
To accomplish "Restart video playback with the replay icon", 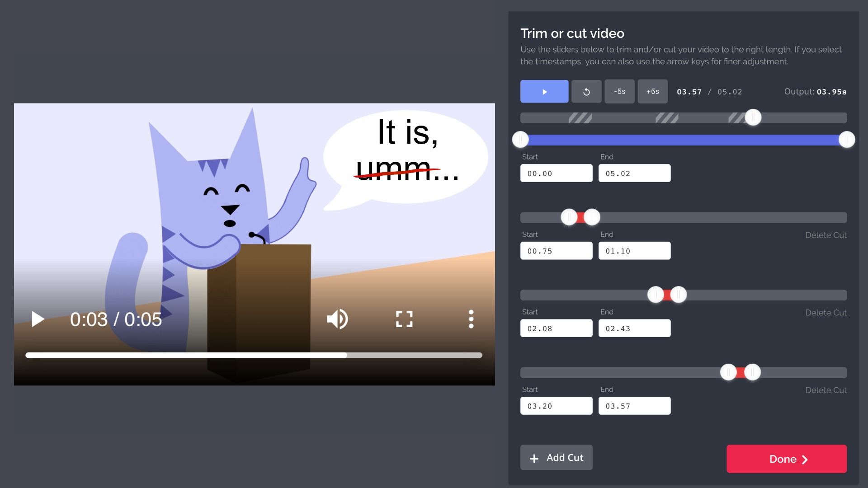I will 586,91.
